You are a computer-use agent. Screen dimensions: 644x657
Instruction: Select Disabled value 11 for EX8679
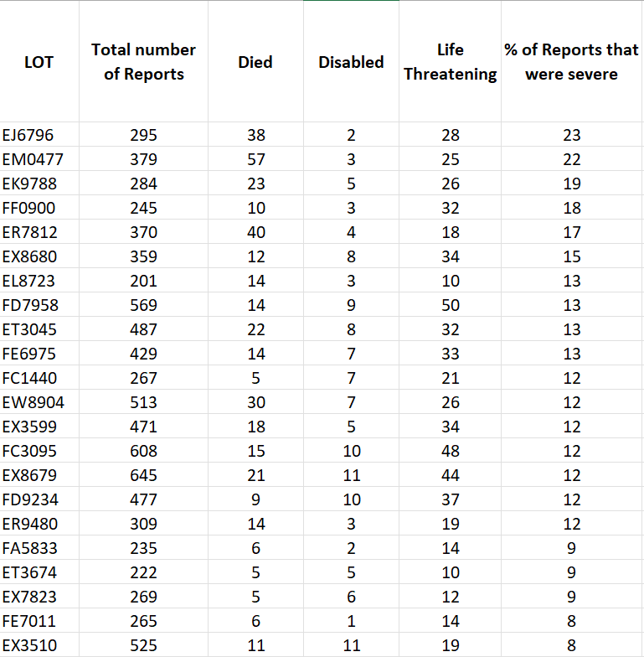pos(351,475)
